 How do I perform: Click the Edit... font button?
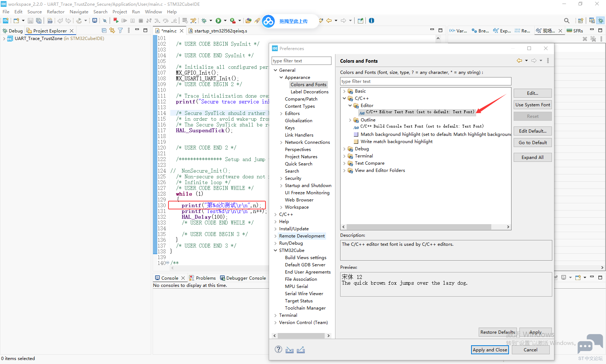532,93
